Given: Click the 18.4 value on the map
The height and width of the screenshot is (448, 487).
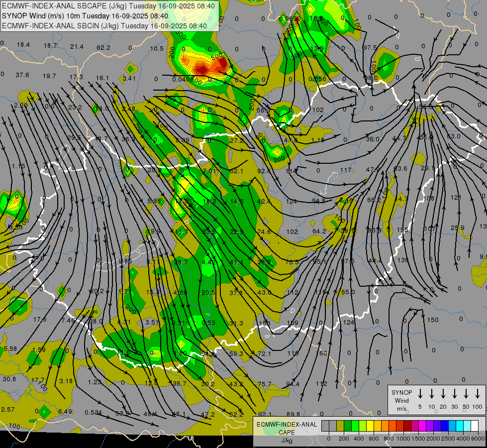Looking at the screenshot, I should point(23,45).
